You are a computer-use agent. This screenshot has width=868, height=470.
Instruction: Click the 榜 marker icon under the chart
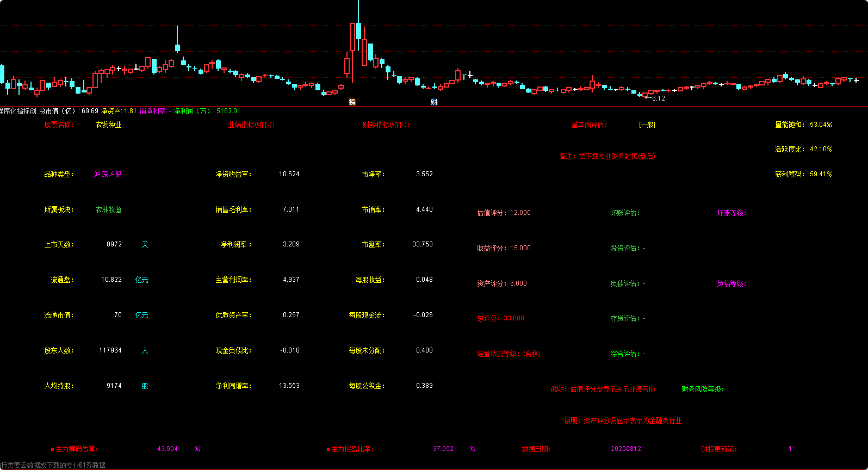click(x=352, y=102)
